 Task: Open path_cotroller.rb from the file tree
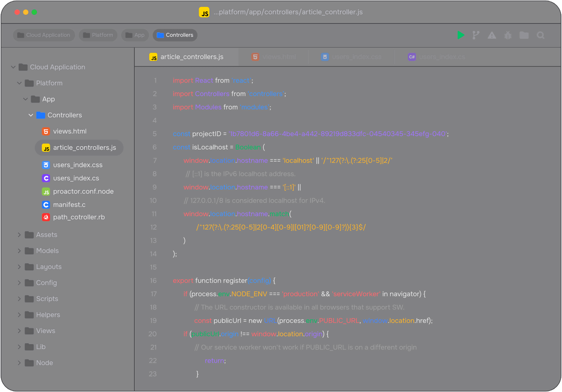point(77,217)
